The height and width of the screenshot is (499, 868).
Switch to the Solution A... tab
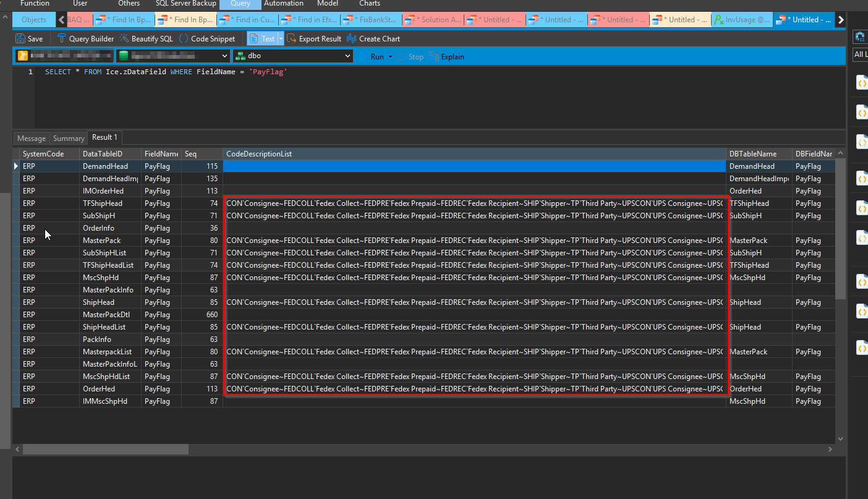[433, 20]
